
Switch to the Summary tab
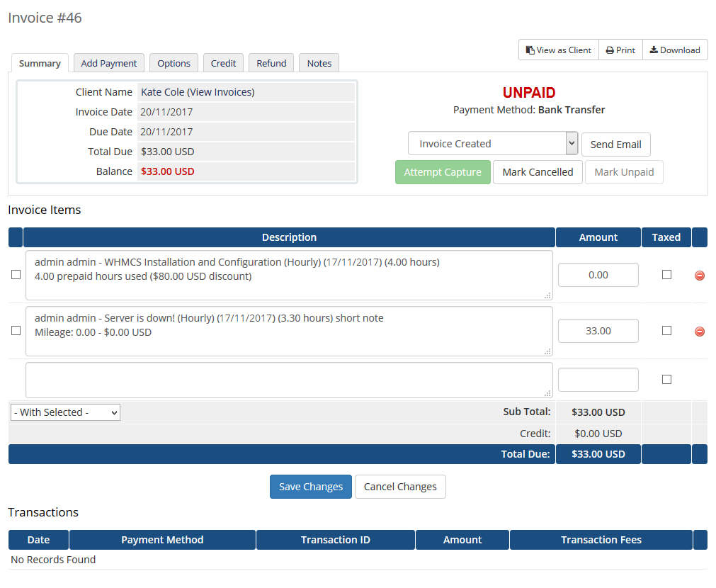[x=40, y=63]
